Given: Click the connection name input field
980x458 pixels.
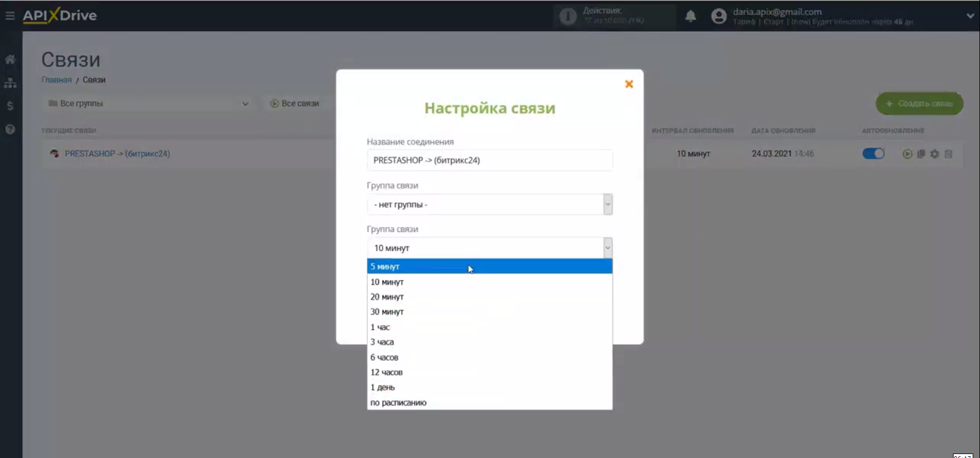Looking at the screenshot, I should 489,160.
